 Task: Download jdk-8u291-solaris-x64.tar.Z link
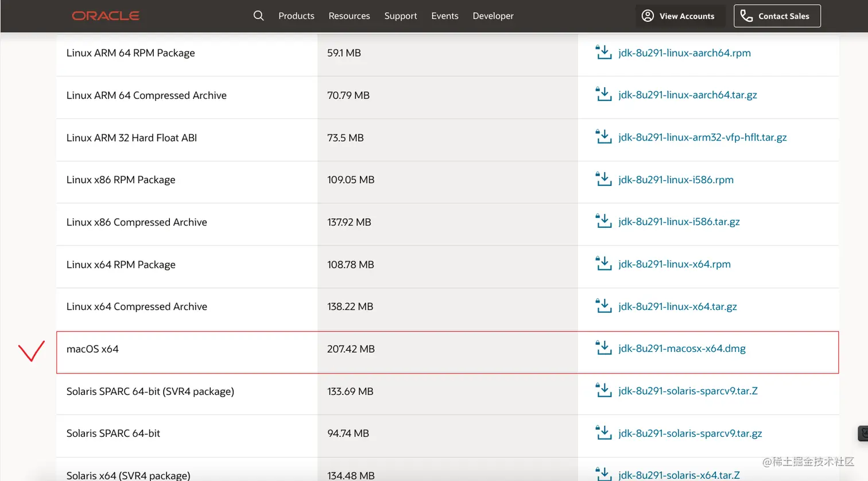pos(679,475)
